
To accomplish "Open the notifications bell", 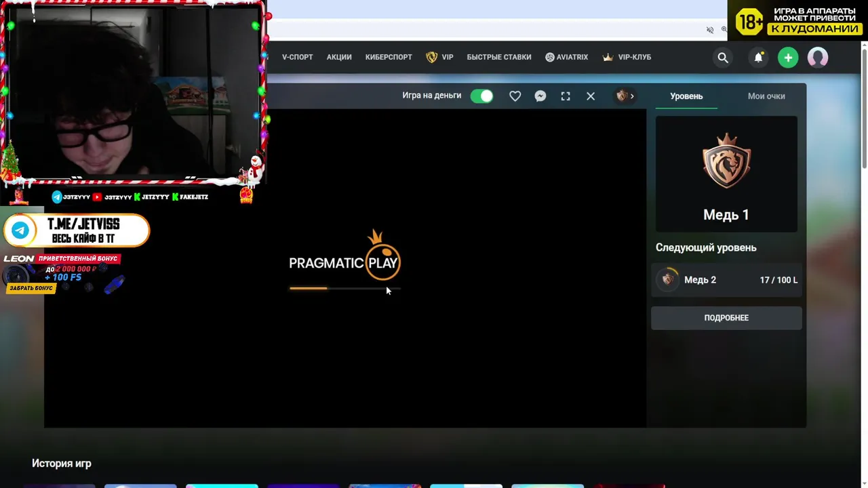I will click(x=758, y=58).
